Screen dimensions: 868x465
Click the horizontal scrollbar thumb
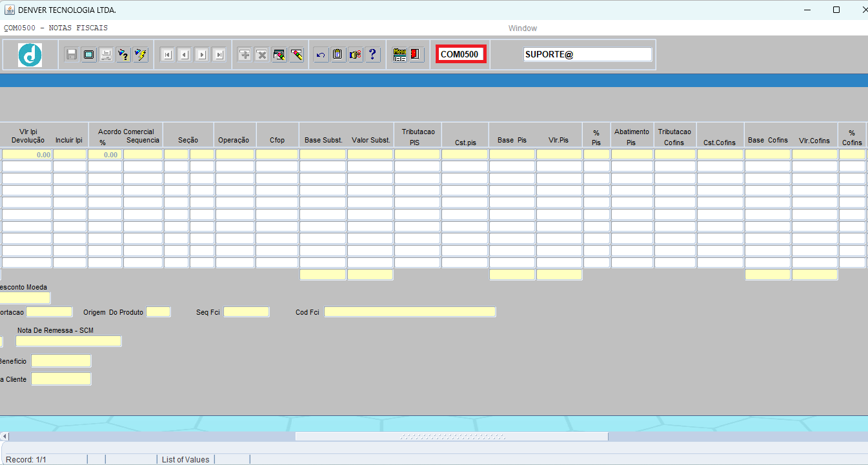(x=452, y=437)
